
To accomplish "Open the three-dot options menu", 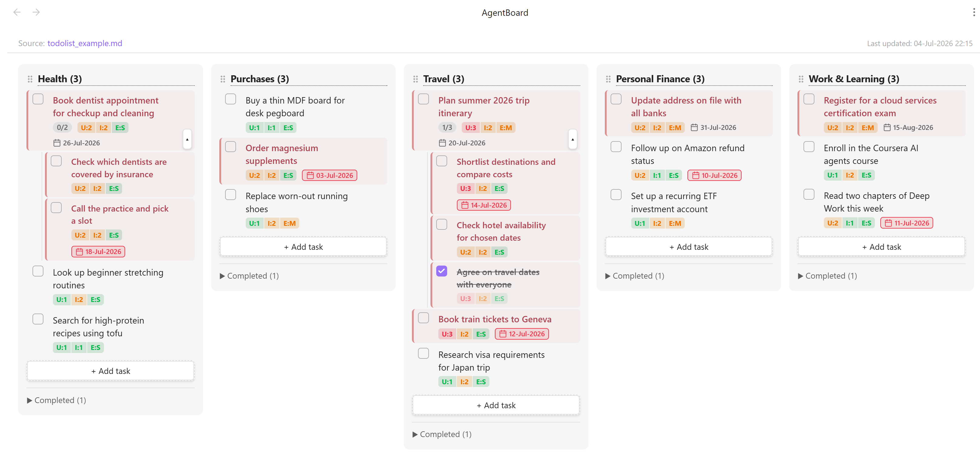I will (x=974, y=12).
